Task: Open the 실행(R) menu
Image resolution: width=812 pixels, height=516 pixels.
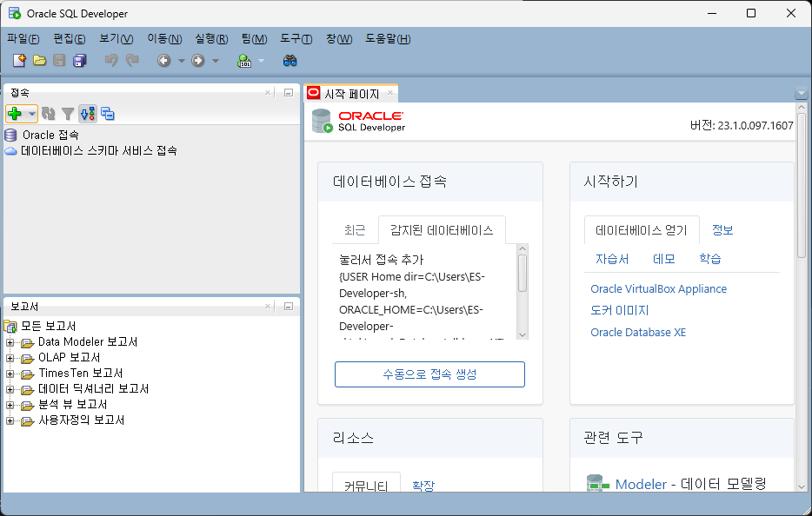Action: [211, 39]
